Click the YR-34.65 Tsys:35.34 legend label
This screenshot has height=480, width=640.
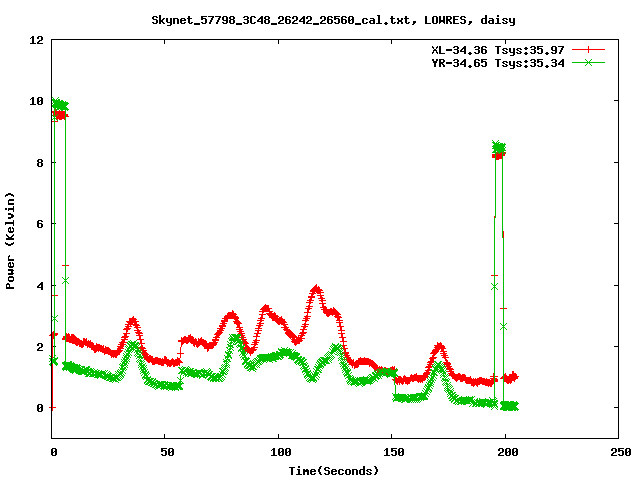click(498, 63)
